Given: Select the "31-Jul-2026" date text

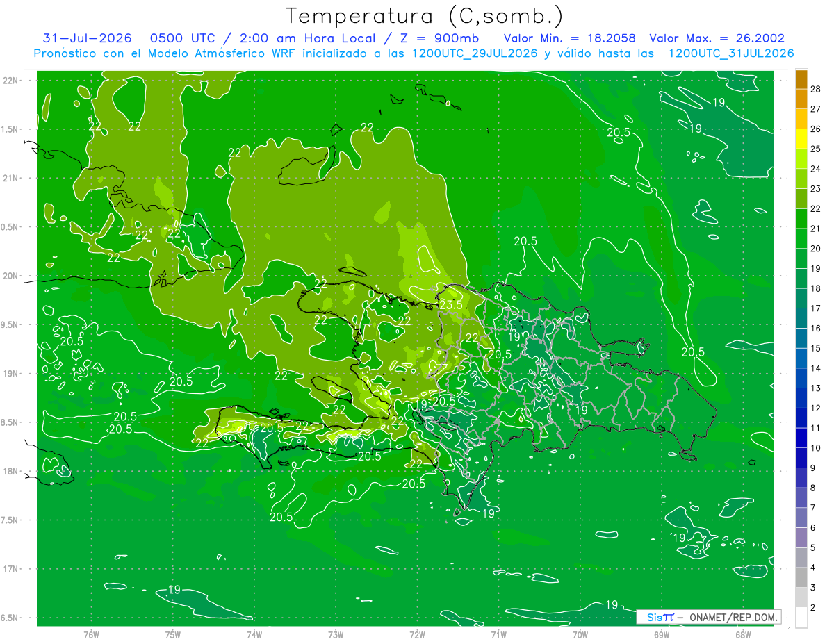Looking at the screenshot, I should pyautogui.click(x=88, y=38).
